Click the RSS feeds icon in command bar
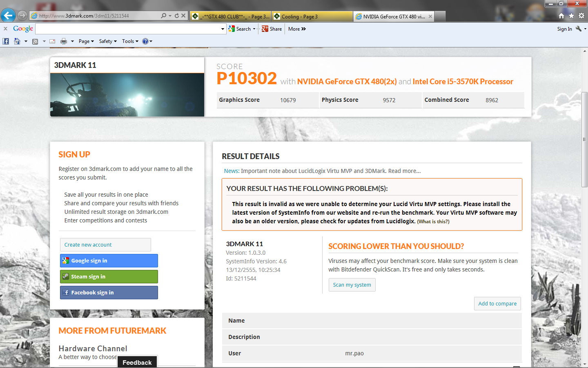Image resolution: width=588 pixels, height=368 pixels. [x=35, y=41]
